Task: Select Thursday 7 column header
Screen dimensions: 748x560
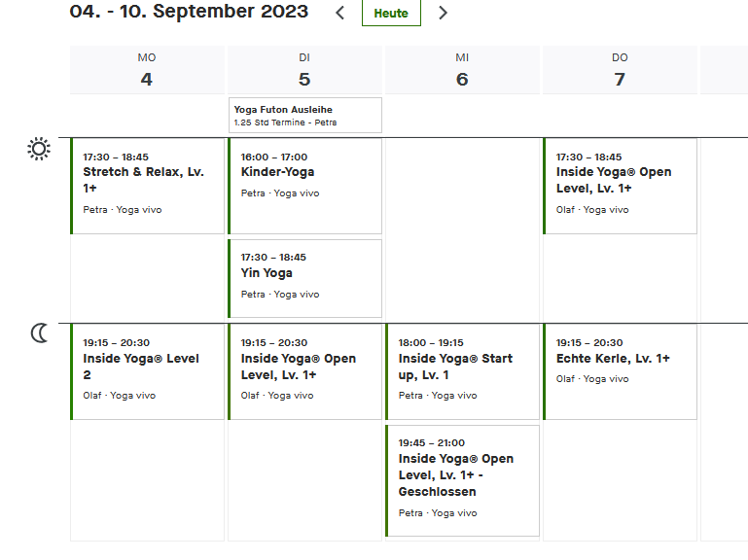Action: [x=620, y=70]
